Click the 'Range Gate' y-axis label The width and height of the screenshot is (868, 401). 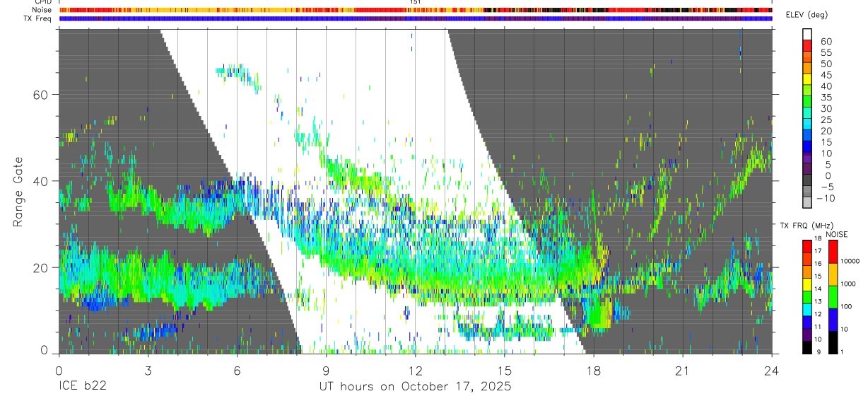tap(19, 192)
